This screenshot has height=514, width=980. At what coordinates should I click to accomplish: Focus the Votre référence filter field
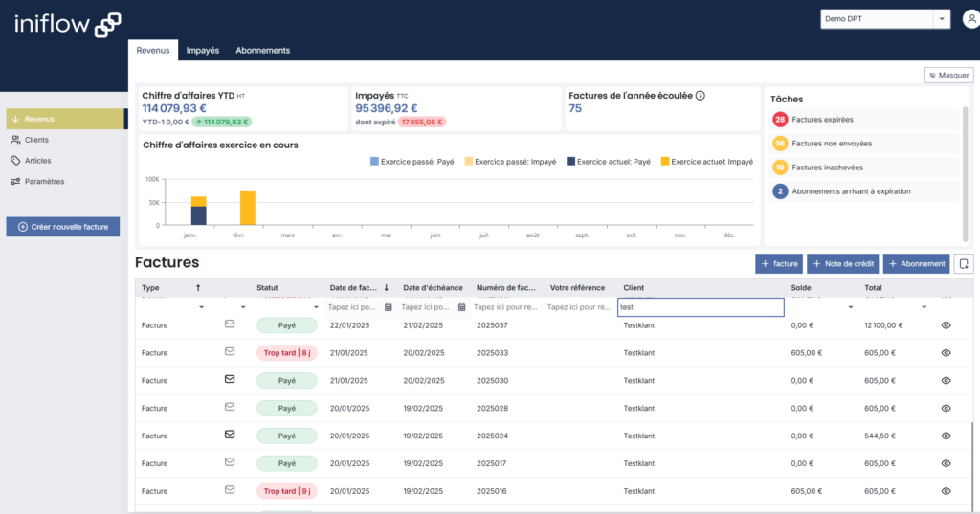(x=579, y=307)
